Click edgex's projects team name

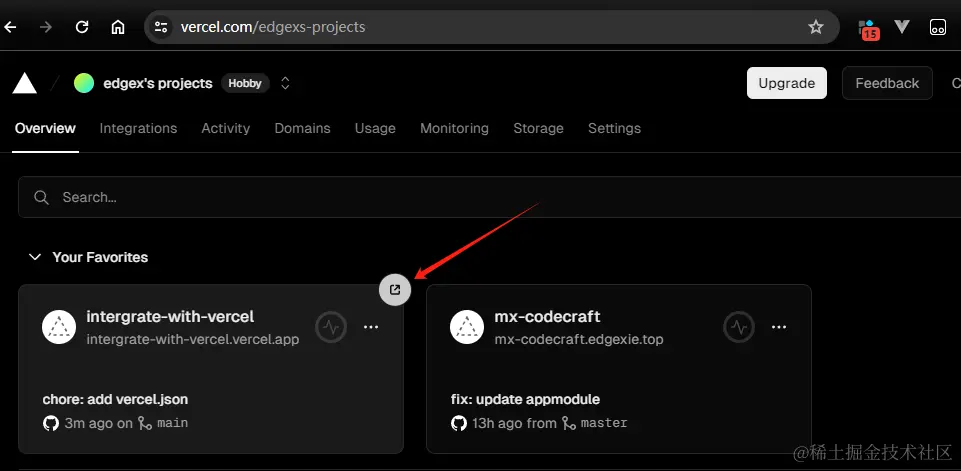(158, 83)
